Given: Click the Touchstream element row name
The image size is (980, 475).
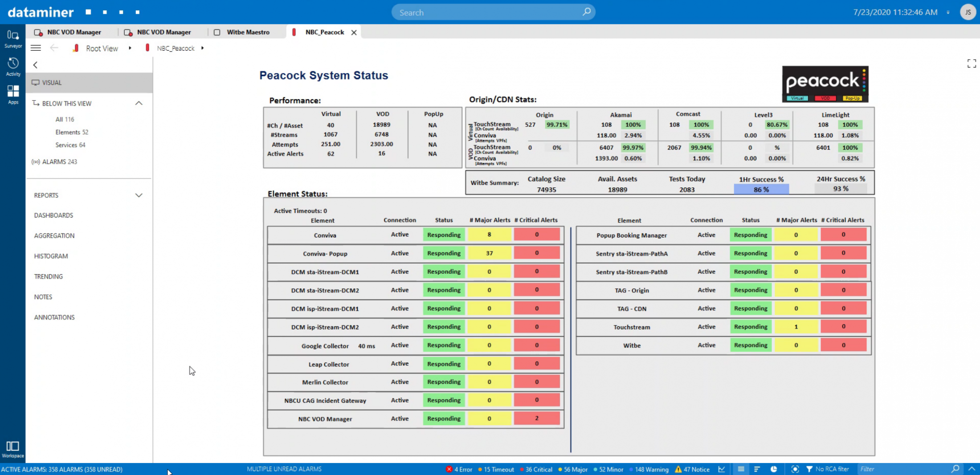Looking at the screenshot, I should click(632, 327).
